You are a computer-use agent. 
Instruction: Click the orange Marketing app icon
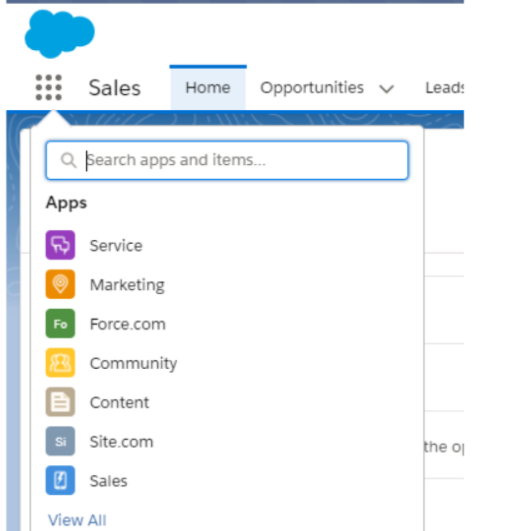[x=60, y=284]
